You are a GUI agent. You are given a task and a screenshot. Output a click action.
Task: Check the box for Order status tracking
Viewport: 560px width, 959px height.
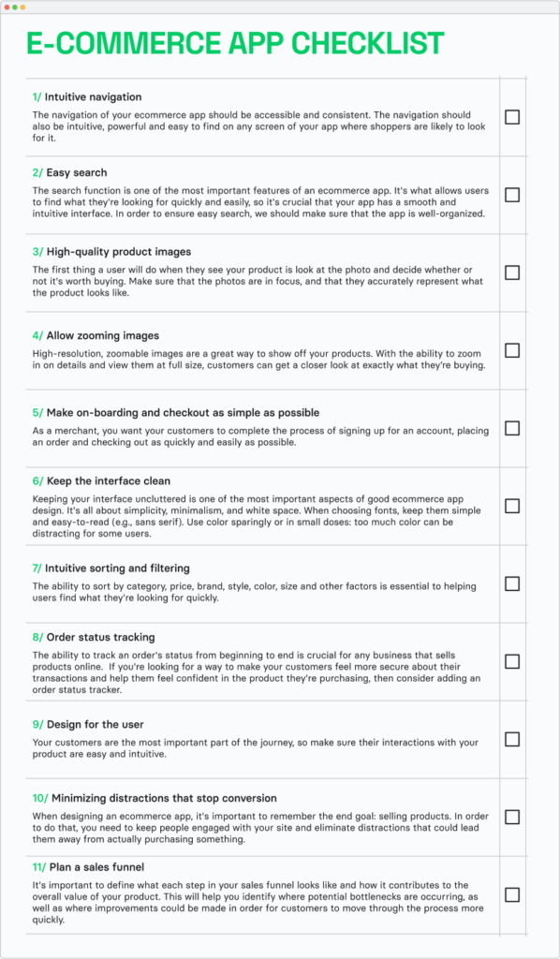pos(512,661)
